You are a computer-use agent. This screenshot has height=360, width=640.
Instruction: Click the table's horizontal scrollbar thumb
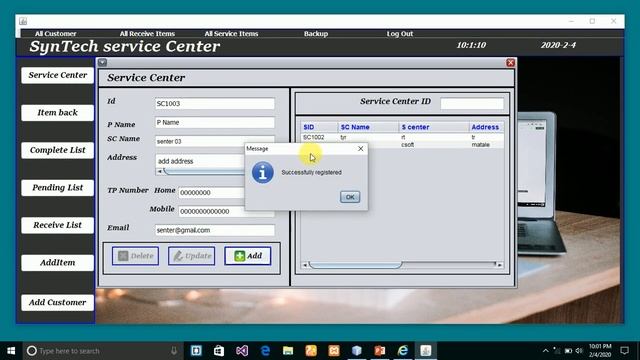coord(355,265)
